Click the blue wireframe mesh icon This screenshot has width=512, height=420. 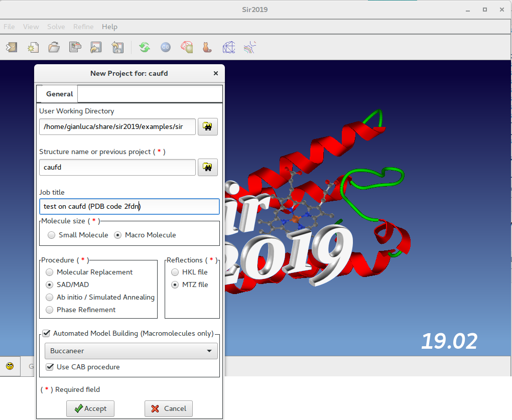pos(229,47)
